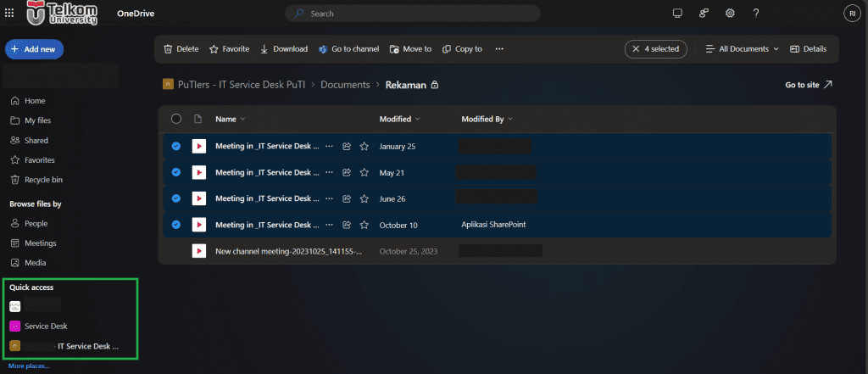The image size is (868, 374).
Task: Toggle the select-all circle in the header row
Action: (x=176, y=119)
